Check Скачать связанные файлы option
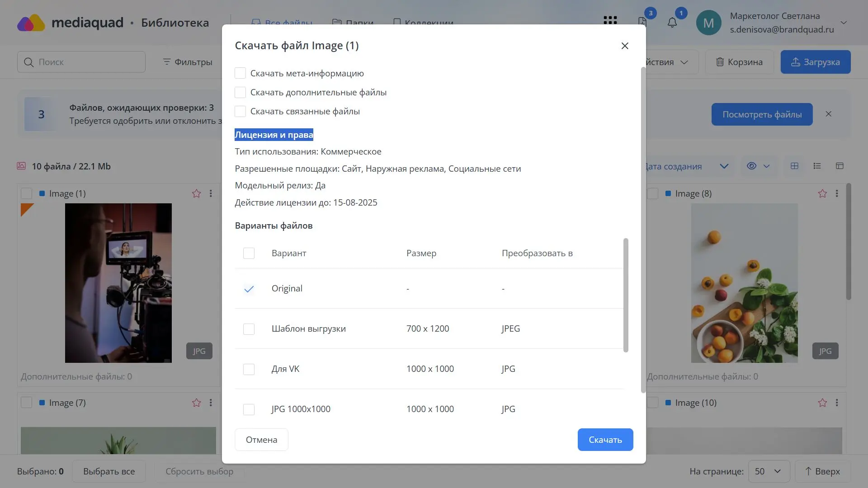Screen dimensions: 868x488 click(240, 111)
